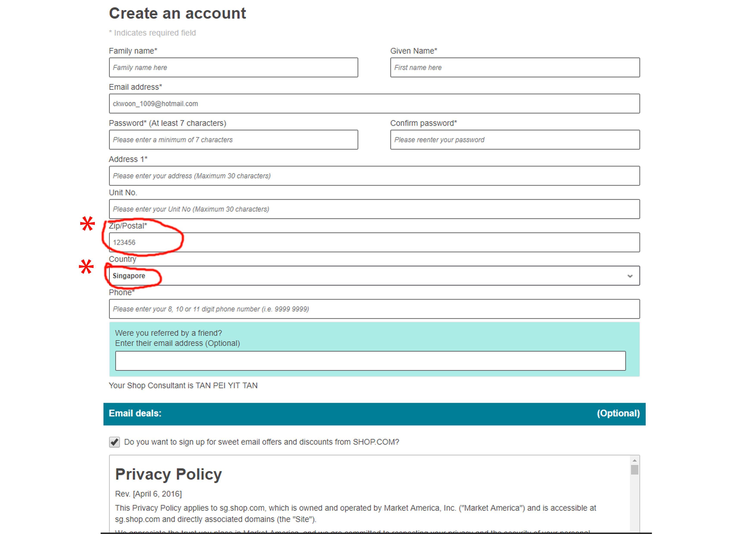This screenshot has height=534, width=756.
Task: Uncheck the SHOP.COM email offers checkbox
Action: tap(114, 442)
